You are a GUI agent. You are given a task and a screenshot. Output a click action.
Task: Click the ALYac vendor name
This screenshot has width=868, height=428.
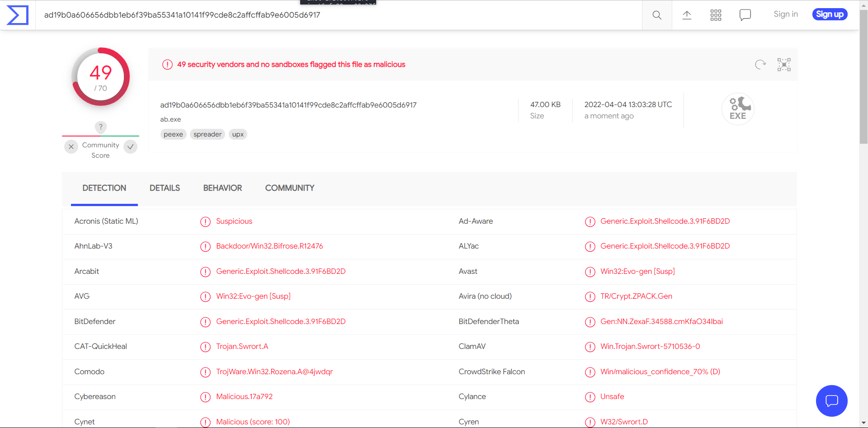pos(469,246)
